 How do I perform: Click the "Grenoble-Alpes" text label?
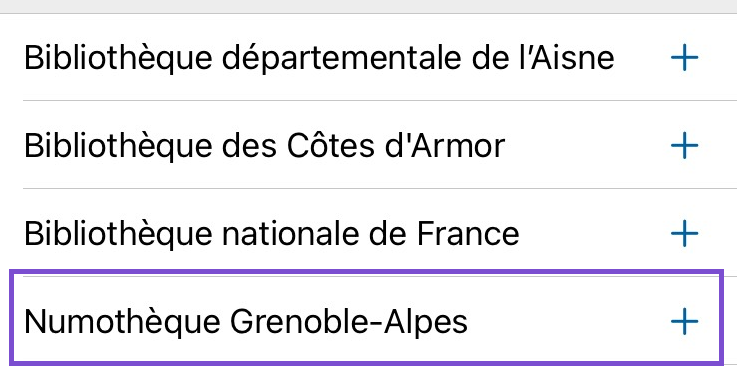349,322
